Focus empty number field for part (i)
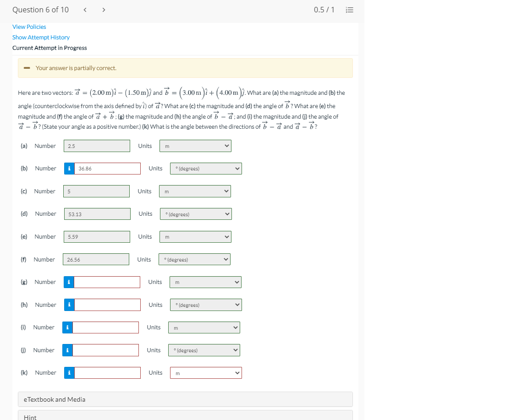 [x=106, y=327]
